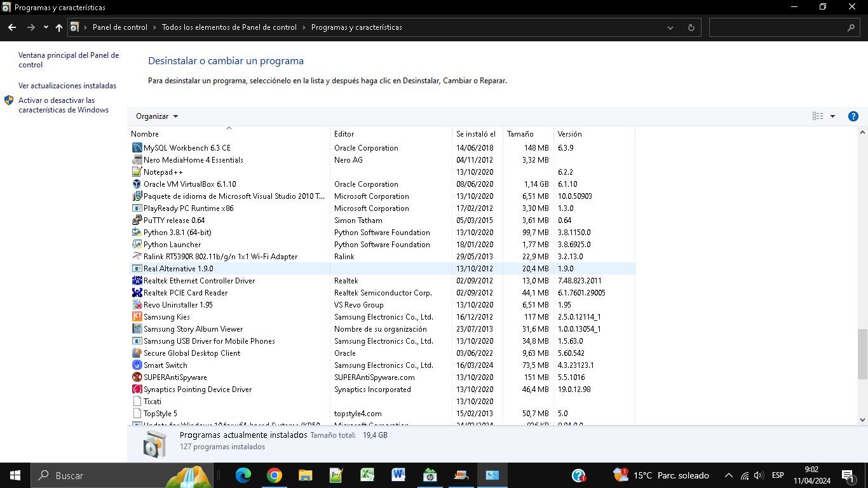868x488 pixels.
Task: Open Google Chrome from the taskbar
Action: pos(275,475)
